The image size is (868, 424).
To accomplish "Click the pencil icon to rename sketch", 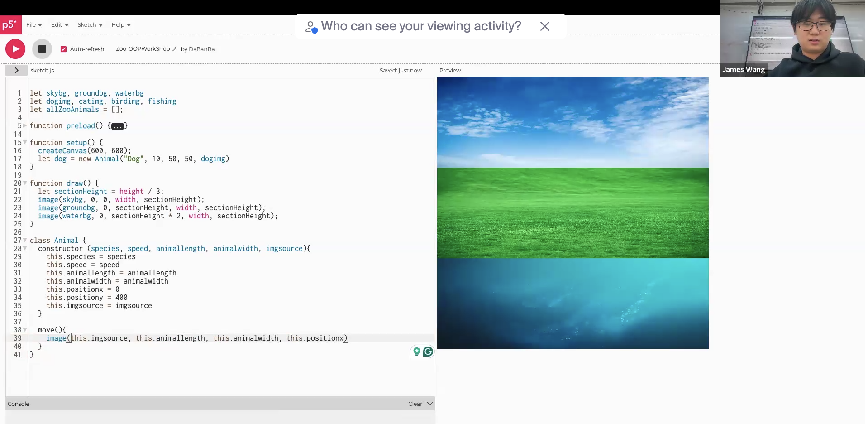I will coord(175,49).
